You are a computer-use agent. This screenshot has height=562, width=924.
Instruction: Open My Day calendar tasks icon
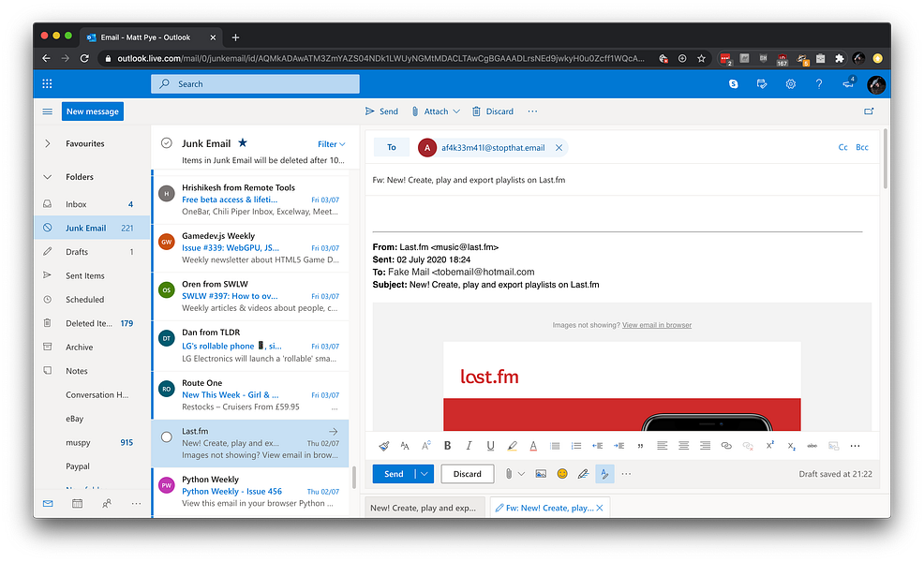point(762,83)
